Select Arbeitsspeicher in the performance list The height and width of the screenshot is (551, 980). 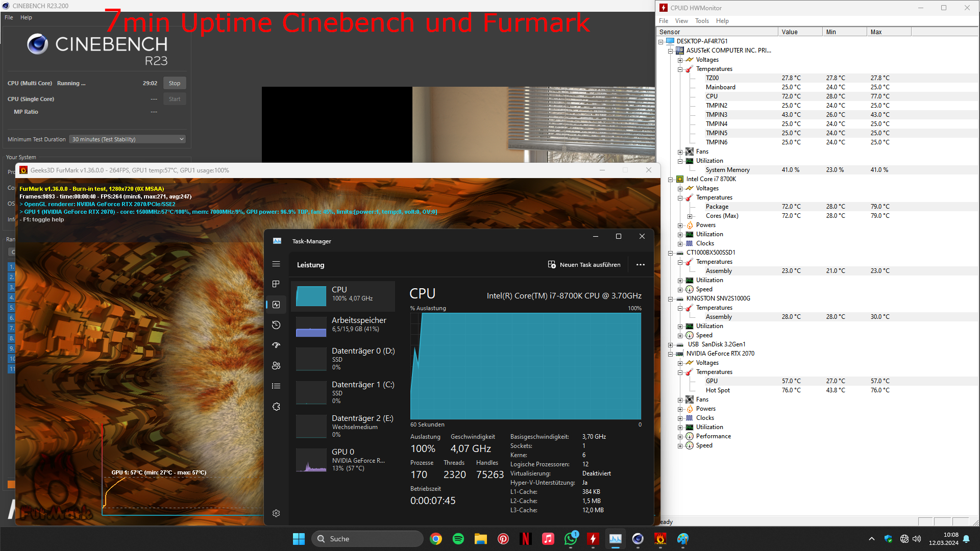[x=343, y=325]
